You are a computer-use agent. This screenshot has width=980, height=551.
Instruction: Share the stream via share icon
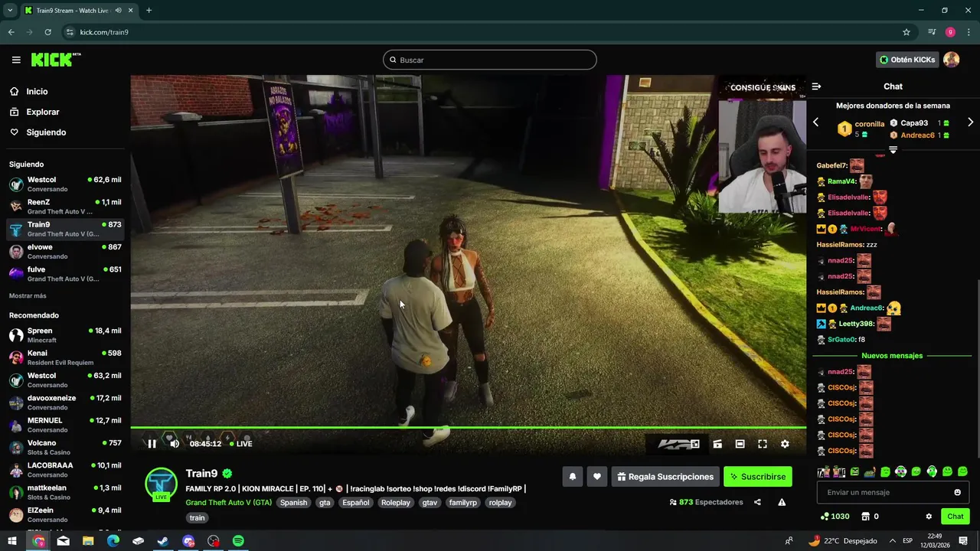coord(757,502)
